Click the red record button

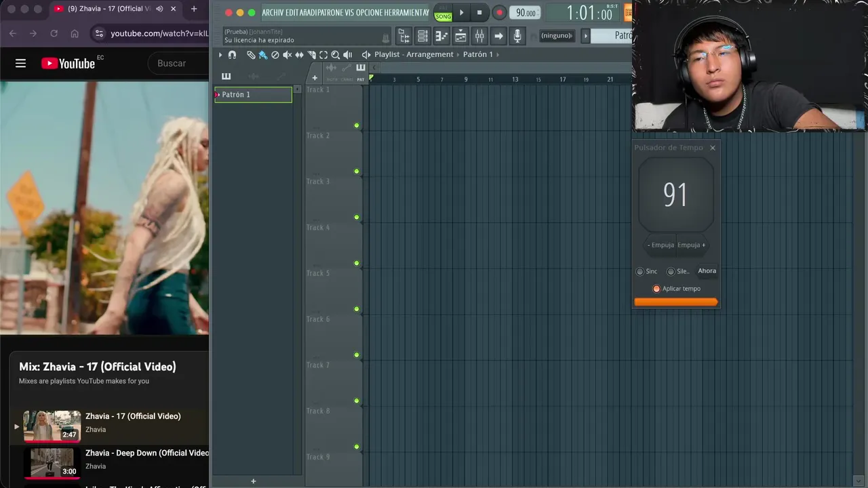[499, 13]
